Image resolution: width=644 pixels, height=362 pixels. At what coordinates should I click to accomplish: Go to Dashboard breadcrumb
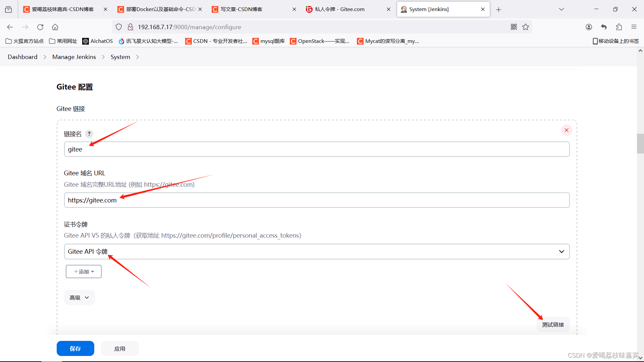tap(22, 57)
